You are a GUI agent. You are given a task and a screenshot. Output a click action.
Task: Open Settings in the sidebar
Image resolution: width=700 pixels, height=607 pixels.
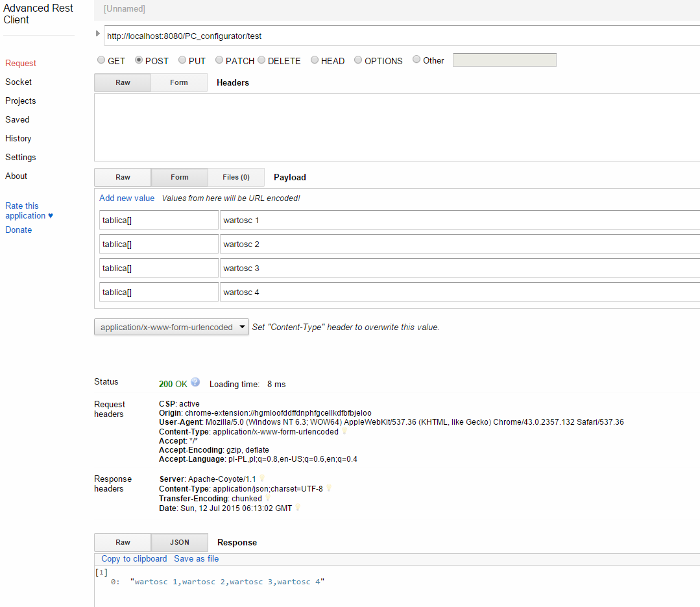coord(21,157)
